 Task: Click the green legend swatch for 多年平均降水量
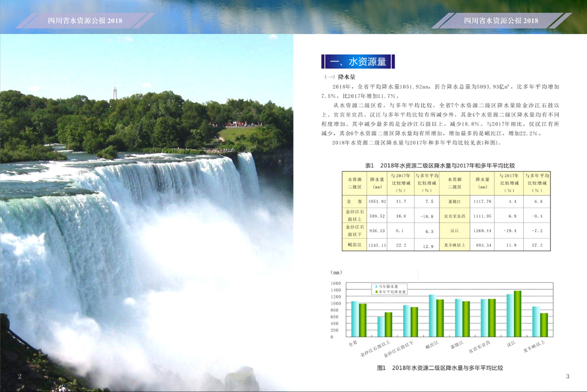coord(376,292)
